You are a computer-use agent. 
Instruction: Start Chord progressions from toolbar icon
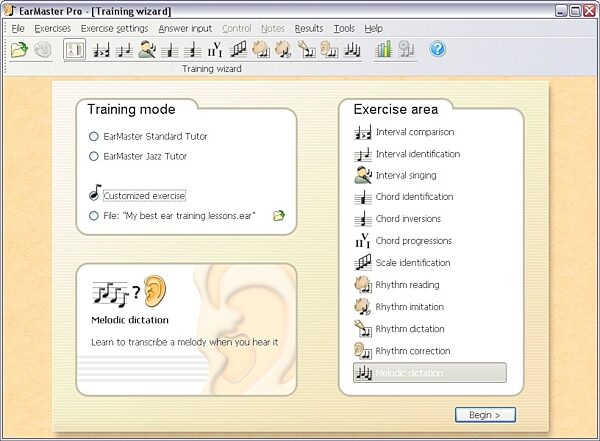pos(215,50)
